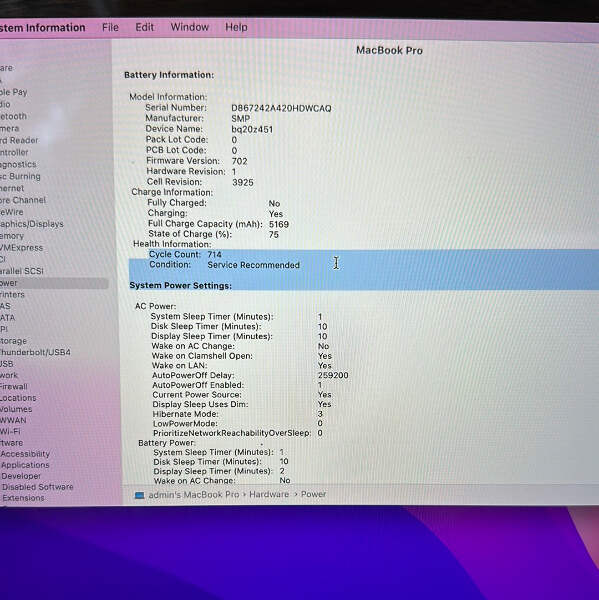Click Device Name value bq20z451
Screen dimensions: 599x600
(252, 129)
